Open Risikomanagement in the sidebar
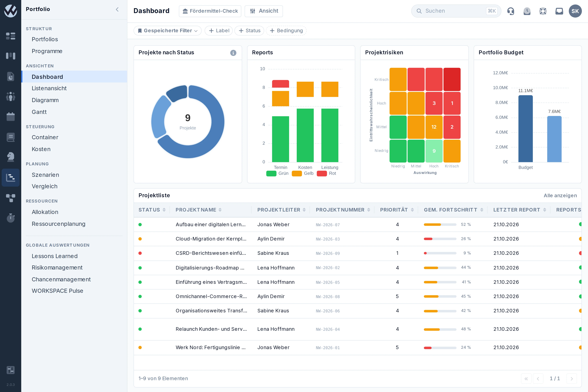 click(57, 267)
